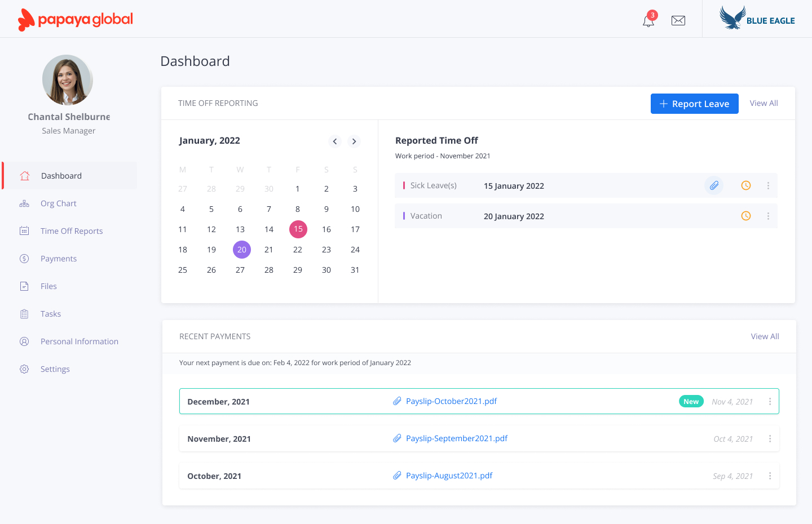Click the Papaya Global logo
Screen dimensions: 812x524
[75, 19]
